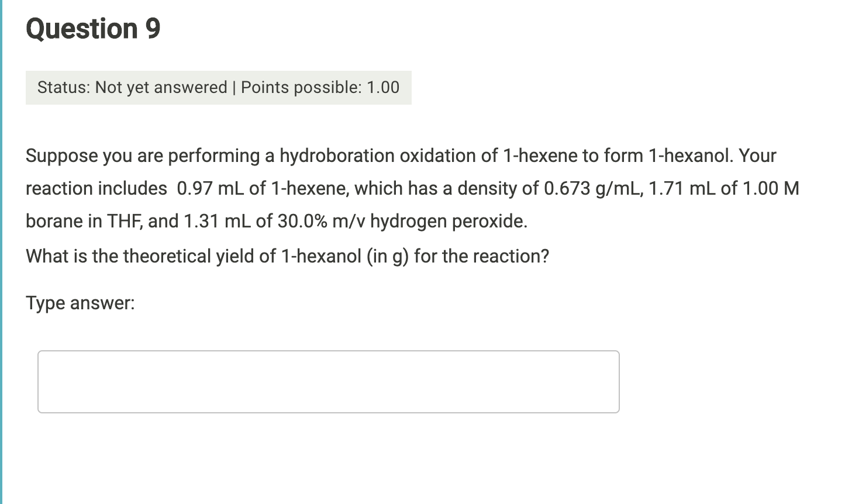Click the status bar showing Not yet answered

tap(219, 87)
